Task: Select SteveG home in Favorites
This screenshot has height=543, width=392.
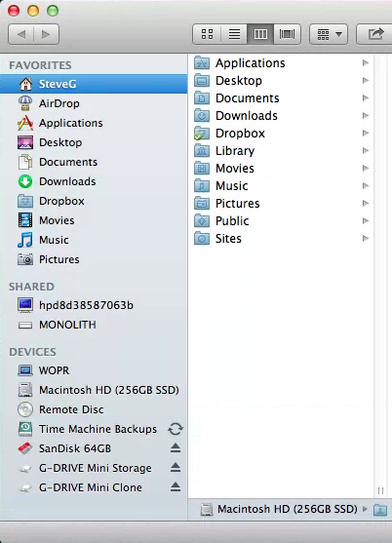Action: pos(94,84)
